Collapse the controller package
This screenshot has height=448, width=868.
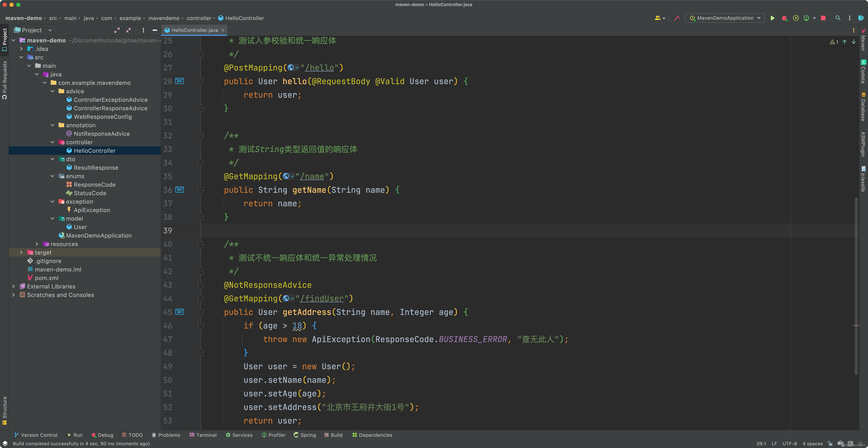[52, 142]
